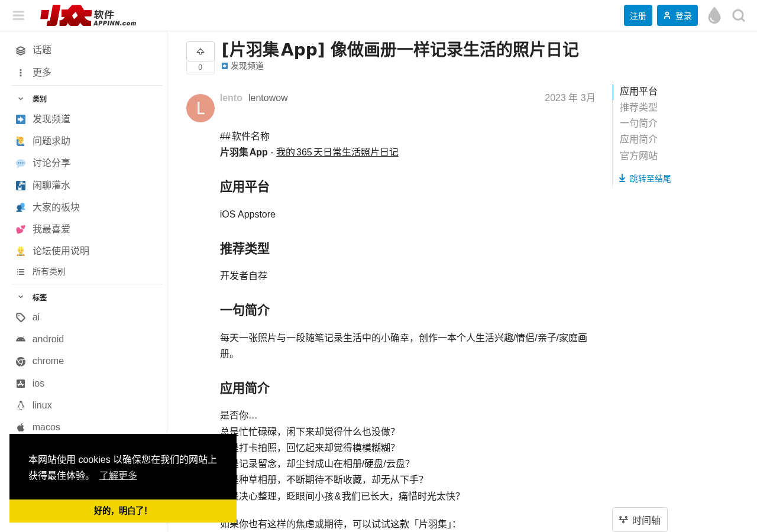Click the topic title 片羽集App
Viewport: 757px width, 532px height.
coord(400,50)
